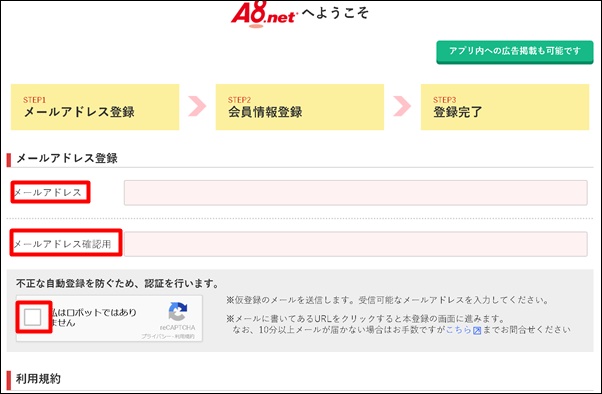Focus the メールアドレス input field

(x=356, y=192)
